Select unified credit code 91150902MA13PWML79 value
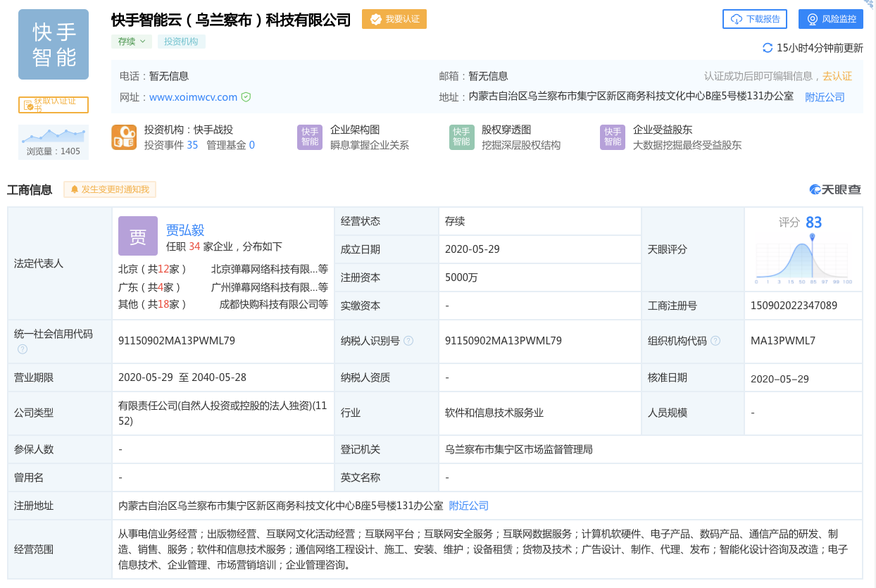The height and width of the screenshot is (588, 876). point(177,341)
